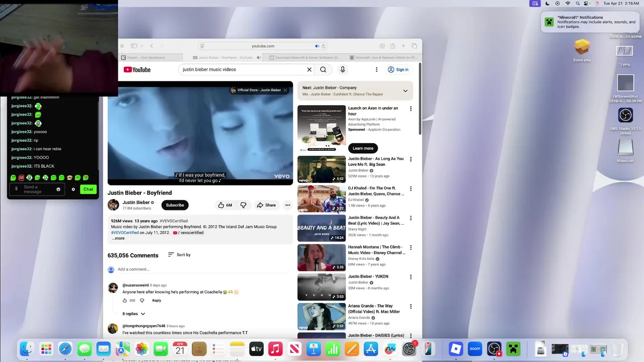The width and height of the screenshot is (644, 362).
Task: Expand the Next: Justin Bieber mix queue
Action: pos(405,91)
